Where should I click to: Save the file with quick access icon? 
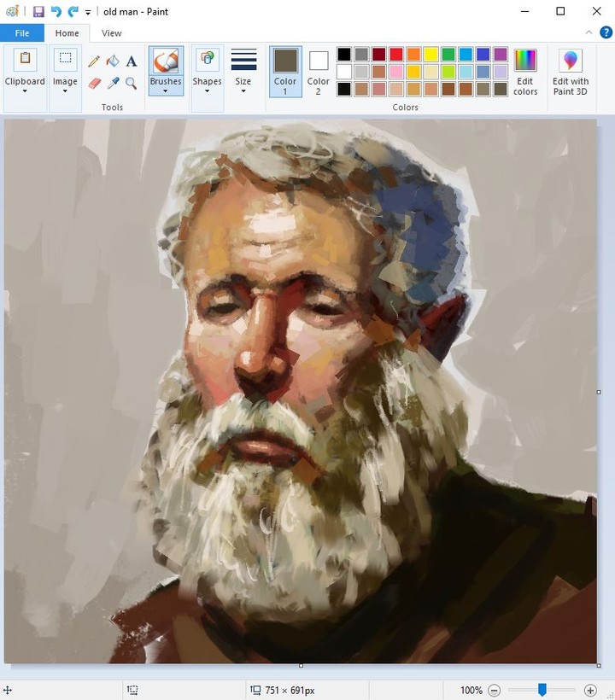(38, 11)
